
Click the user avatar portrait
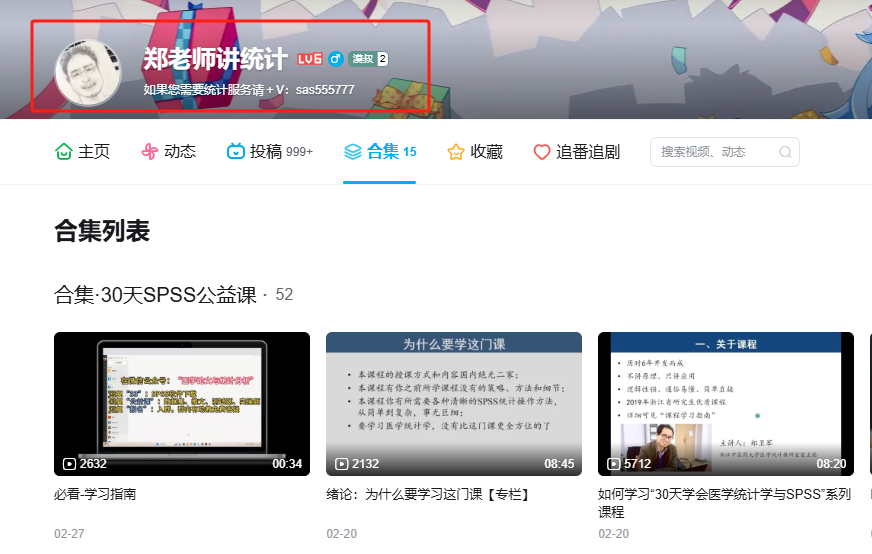click(x=88, y=73)
